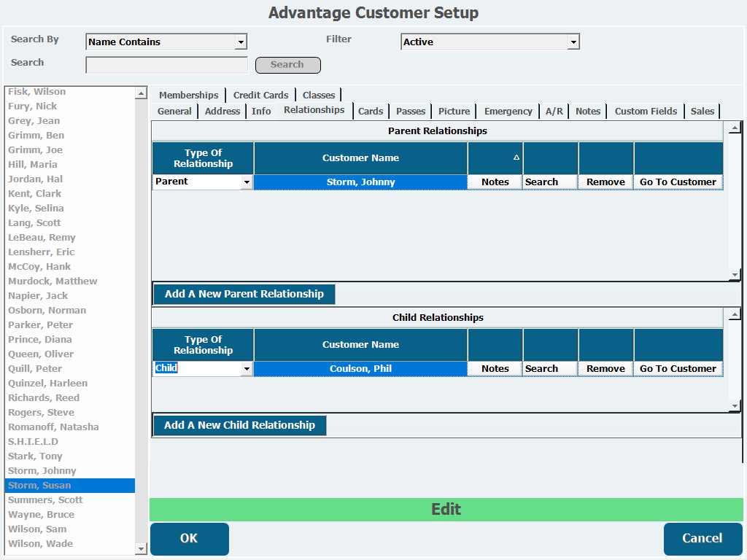
Task: Select Wayne, Bruce in customer list
Action: click(70, 514)
